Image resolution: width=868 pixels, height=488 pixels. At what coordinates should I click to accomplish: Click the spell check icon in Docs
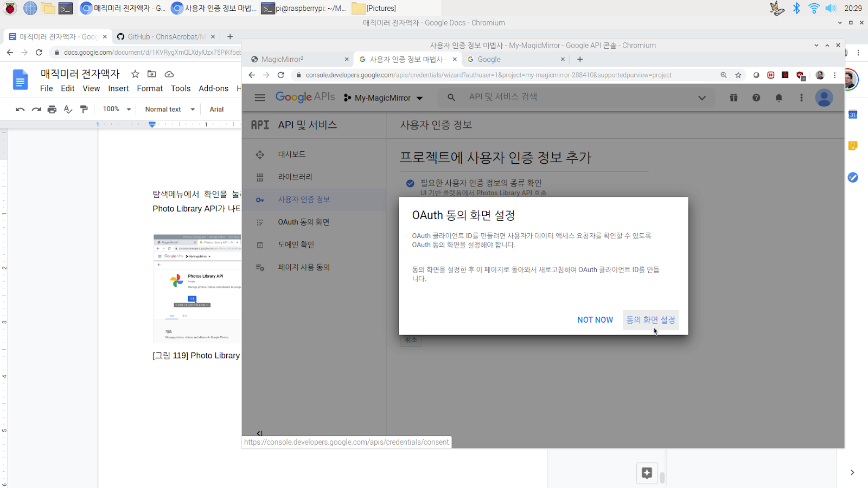coord(68,109)
